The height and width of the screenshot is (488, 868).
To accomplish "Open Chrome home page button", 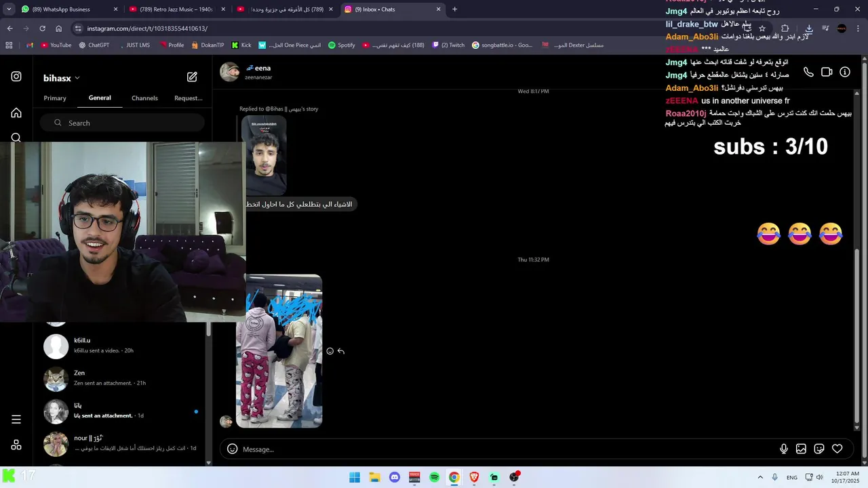I will tap(58, 28).
